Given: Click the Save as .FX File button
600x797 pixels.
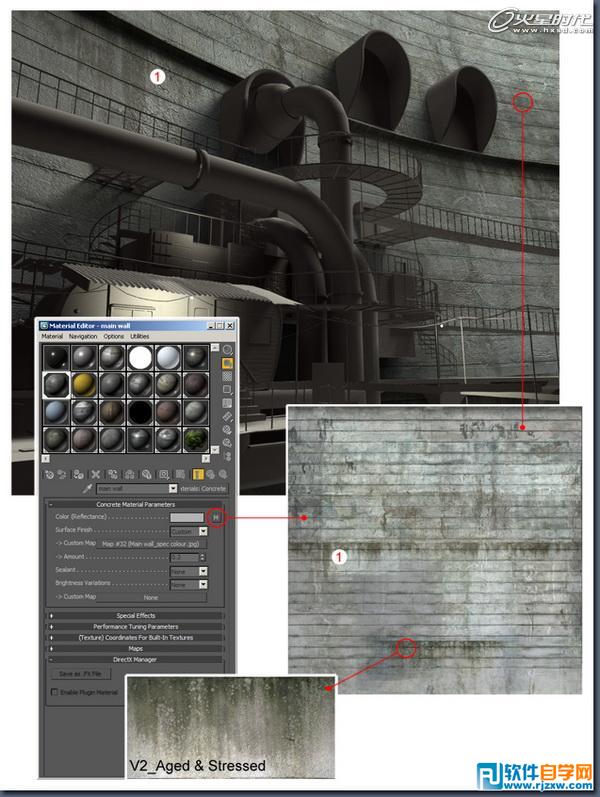Looking at the screenshot, I should pyautogui.click(x=80, y=674).
